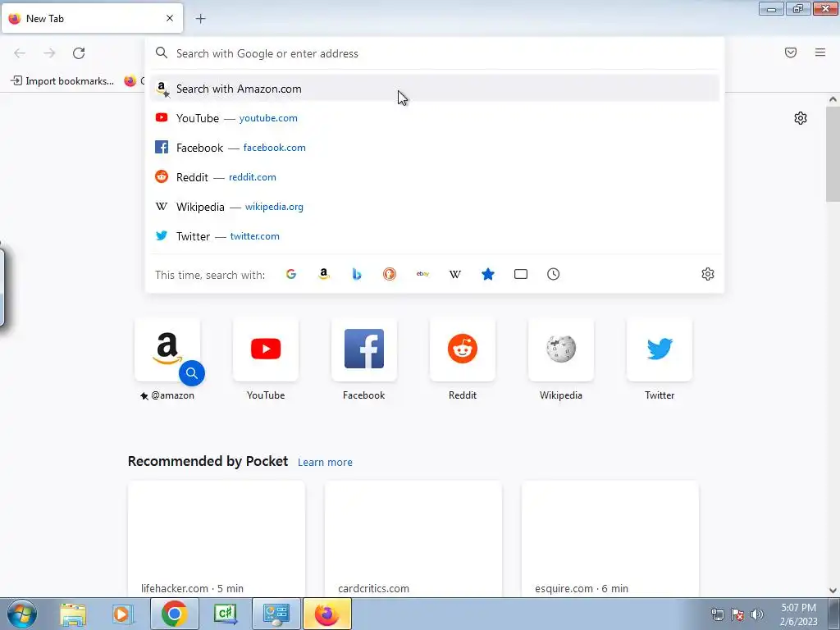Search history with the clock icon

pos(554,274)
